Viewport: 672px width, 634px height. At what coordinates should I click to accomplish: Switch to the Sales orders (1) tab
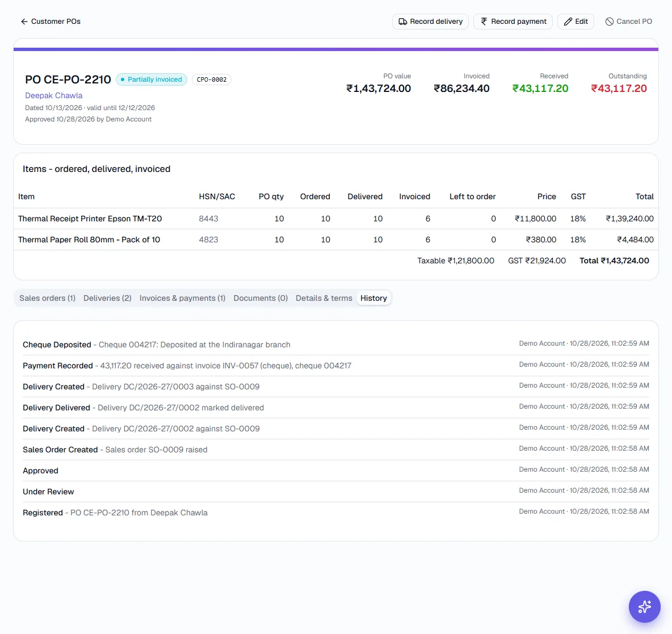pyautogui.click(x=47, y=298)
